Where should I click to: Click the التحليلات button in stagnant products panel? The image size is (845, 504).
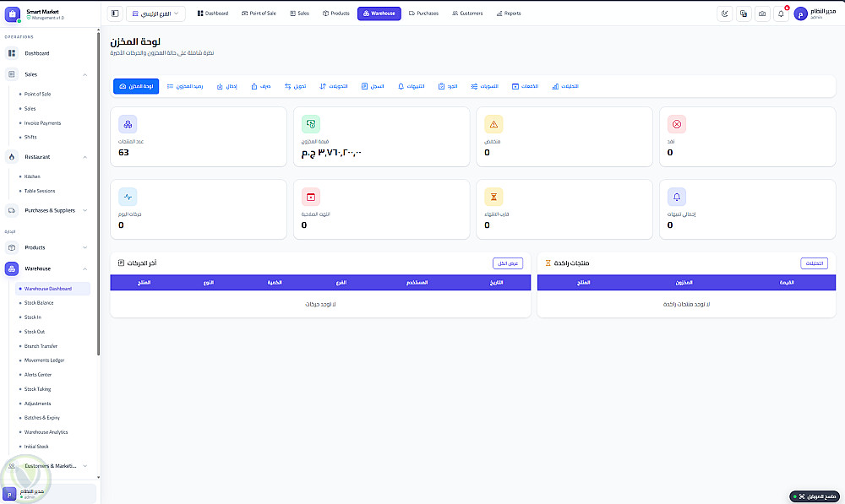814,263
